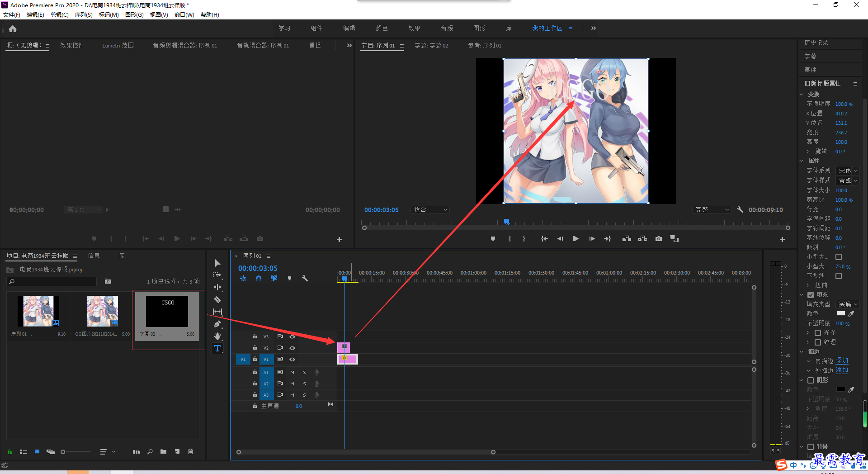This screenshot has height=474, width=868.
Task: Select the Hand tool
Action: [217, 336]
